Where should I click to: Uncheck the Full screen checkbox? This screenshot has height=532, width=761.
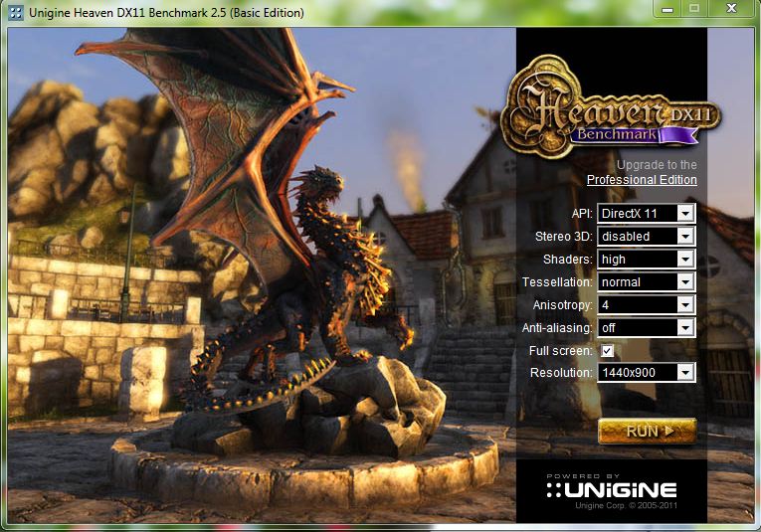click(x=607, y=351)
